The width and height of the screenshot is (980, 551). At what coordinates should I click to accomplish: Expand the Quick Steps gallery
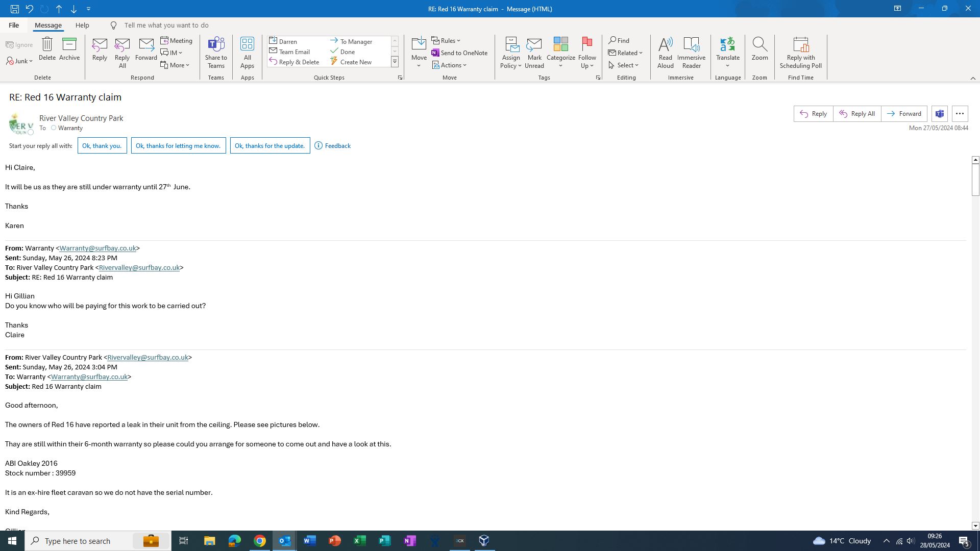[395, 62]
